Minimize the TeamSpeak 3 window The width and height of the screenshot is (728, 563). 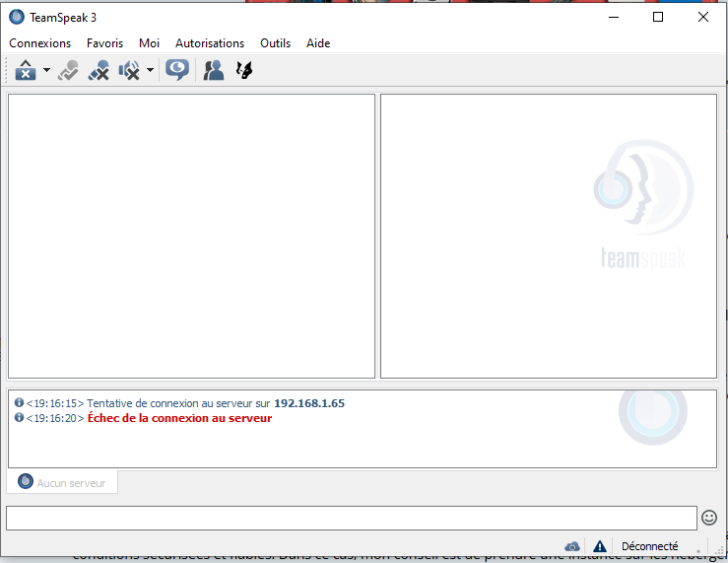pyautogui.click(x=614, y=17)
